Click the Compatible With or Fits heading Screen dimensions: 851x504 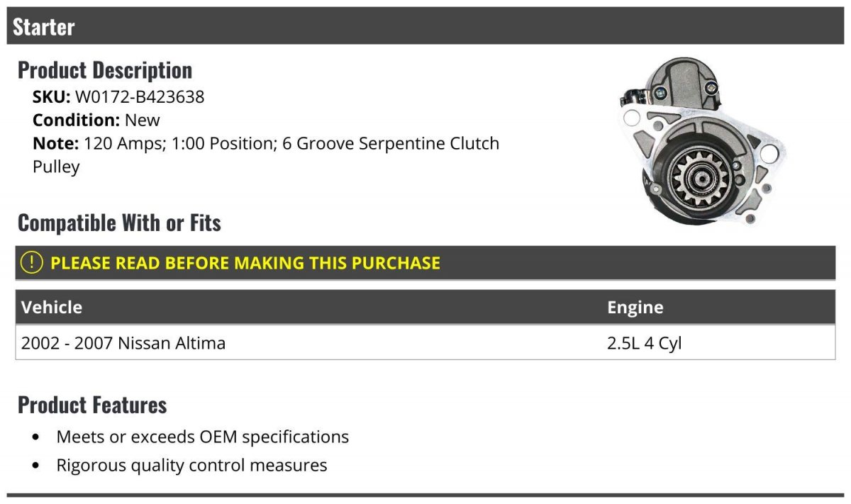(x=119, y=223)
